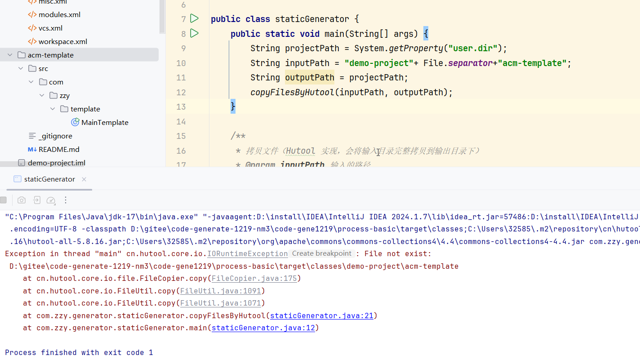This screenshot has height=364, width=640.
Task: Click the workspace.xml file icon
Action: click(x=32, y=41)
